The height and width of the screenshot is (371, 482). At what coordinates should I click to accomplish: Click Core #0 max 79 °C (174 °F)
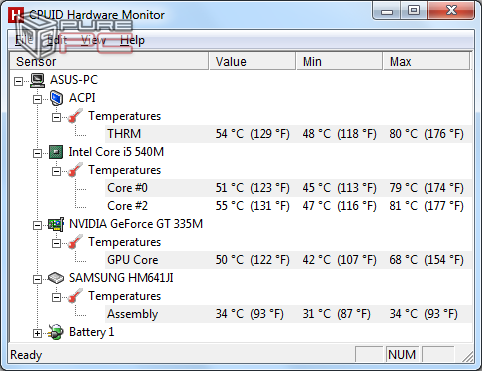(x=426, y=188)
